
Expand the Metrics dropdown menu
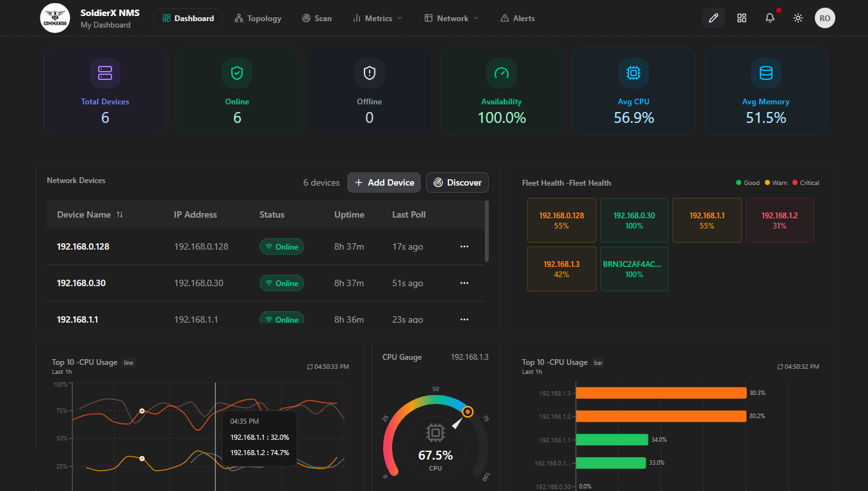point(378,18)
